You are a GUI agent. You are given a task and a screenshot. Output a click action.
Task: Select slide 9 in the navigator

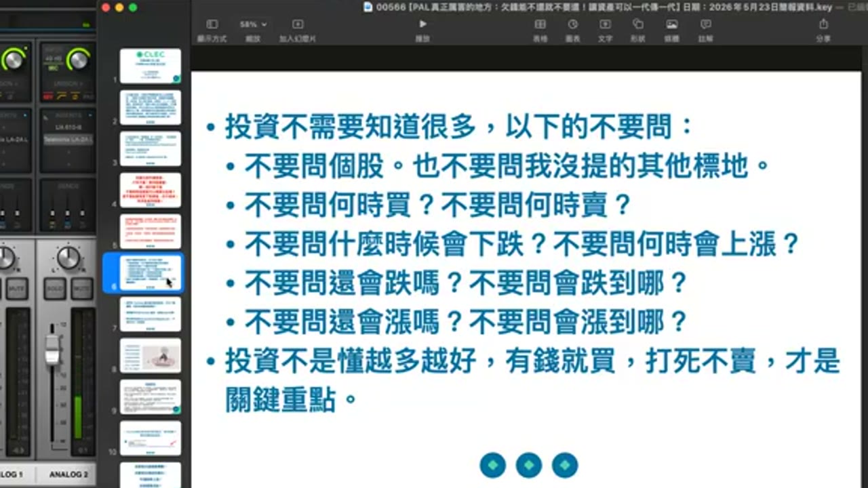151,396
